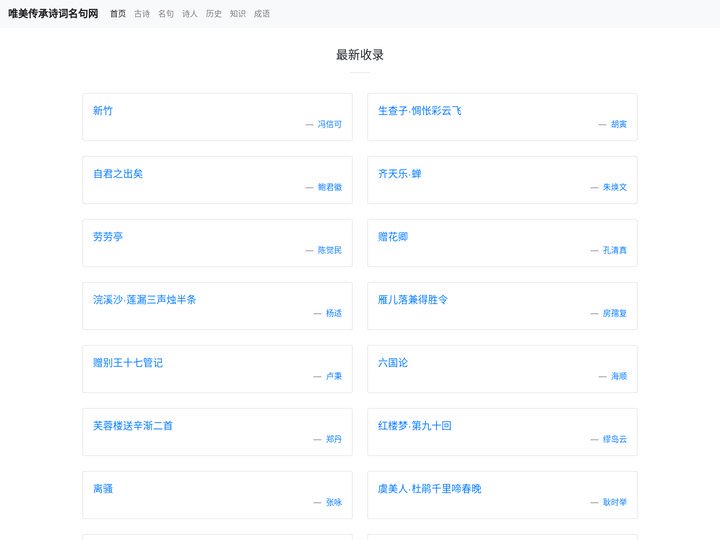View author 孔清真
This screenshot has height=540, width=720.
614,250
